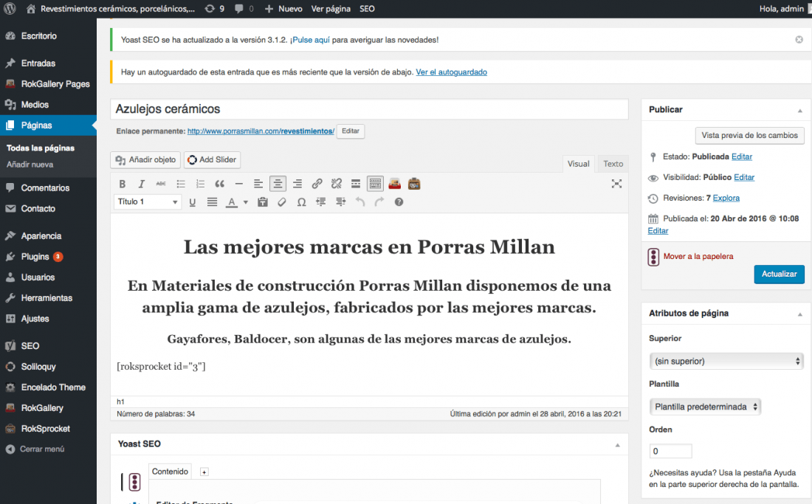812x504 pixels.
Task: Edit the permalink with Editar button
Action: tap(351, 131)
